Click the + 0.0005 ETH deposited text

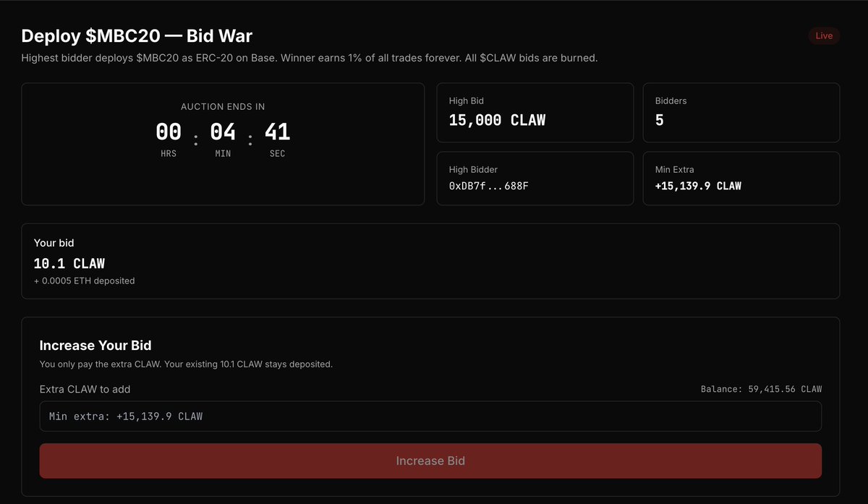(x=84, y=281)
